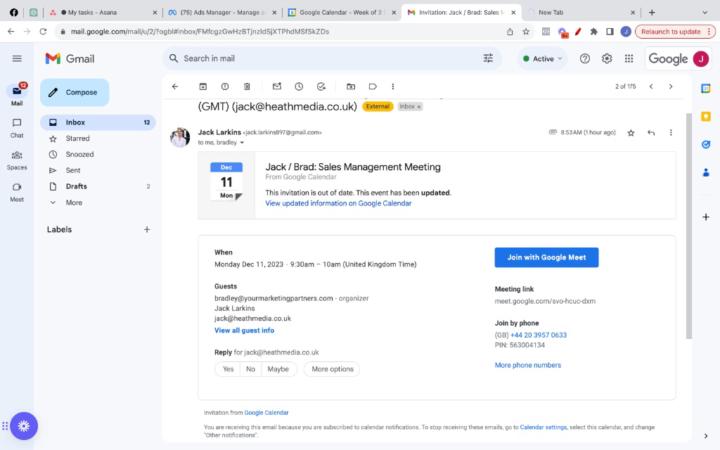
Task: Click the Snooze clock icon
Action: pos(298,86)
